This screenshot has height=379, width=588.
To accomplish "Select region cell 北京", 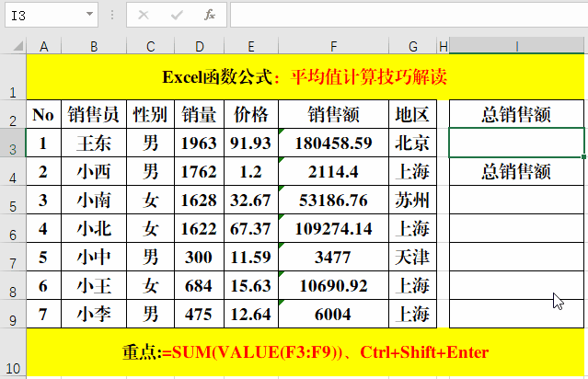I will click(412, 143).
